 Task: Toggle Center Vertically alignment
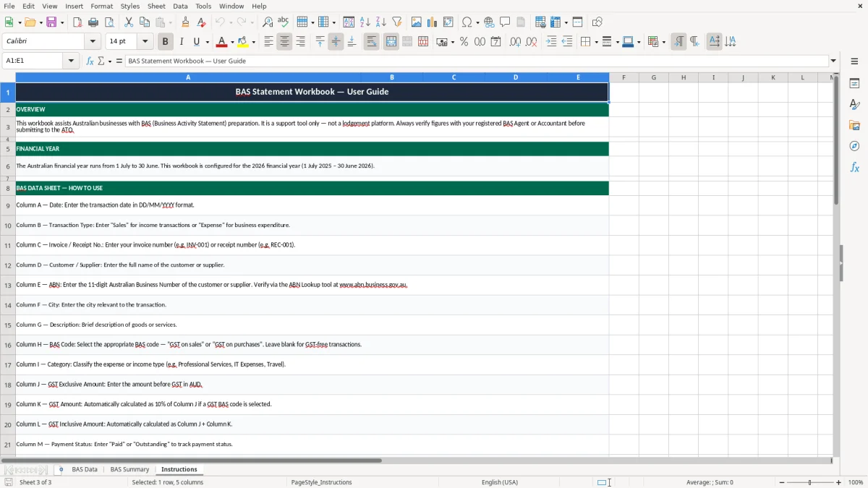pyautogui.click(x=336, y=42)
